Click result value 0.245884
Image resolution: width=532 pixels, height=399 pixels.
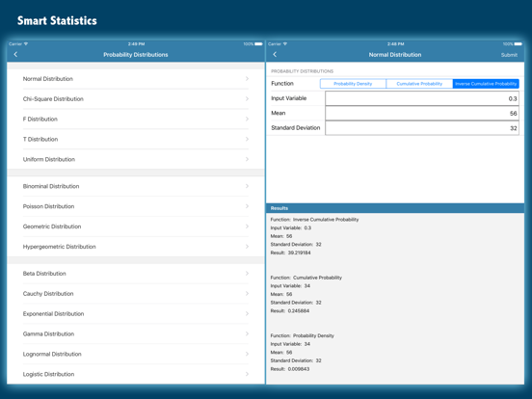(299, 310)
